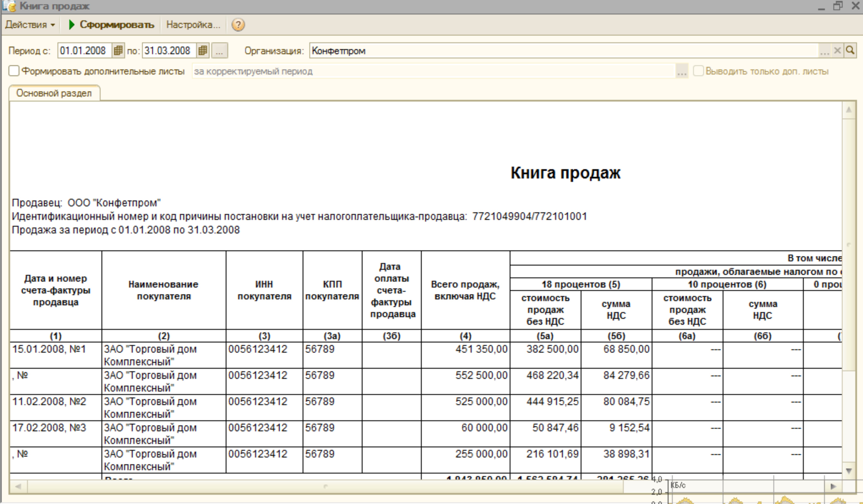Image resolution: width=863 pixels, height=504 pixels.
Task: Click header Дата оплаты счета-фактуры продавца
Action: coord(392,290)
